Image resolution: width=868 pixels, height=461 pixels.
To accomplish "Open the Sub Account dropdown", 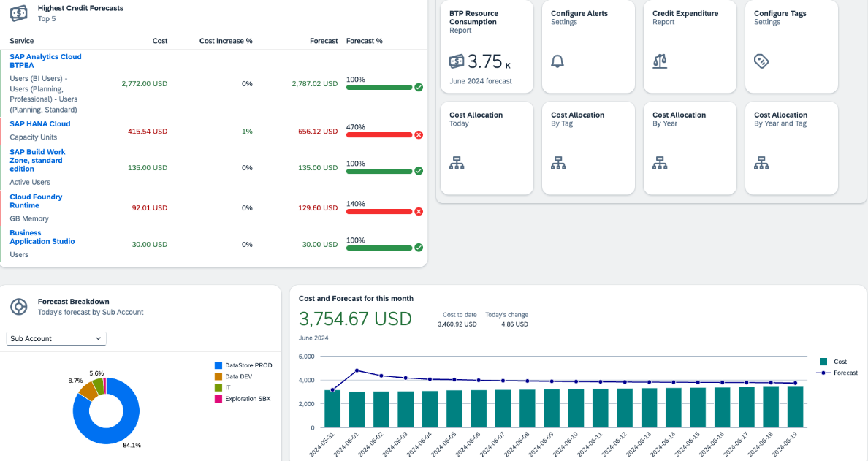I will [56, 338].
